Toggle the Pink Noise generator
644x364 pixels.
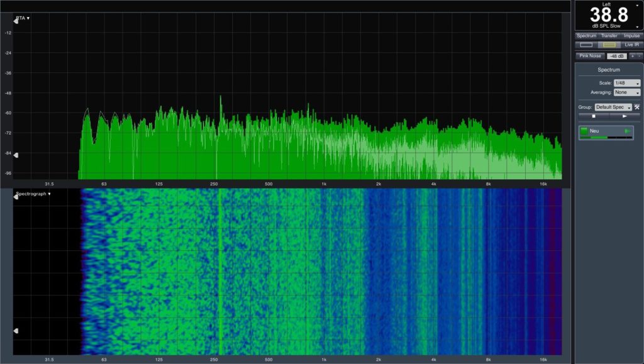(x=590, y=56)
